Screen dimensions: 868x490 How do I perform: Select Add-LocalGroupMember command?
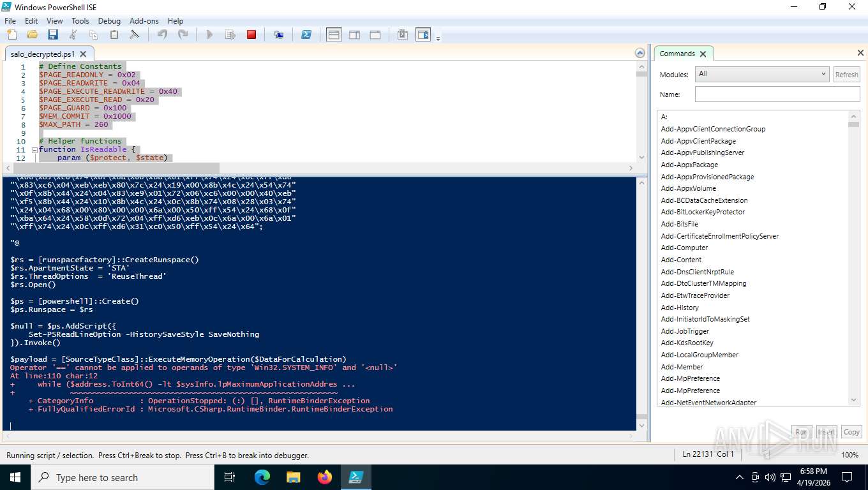(700, 355)
